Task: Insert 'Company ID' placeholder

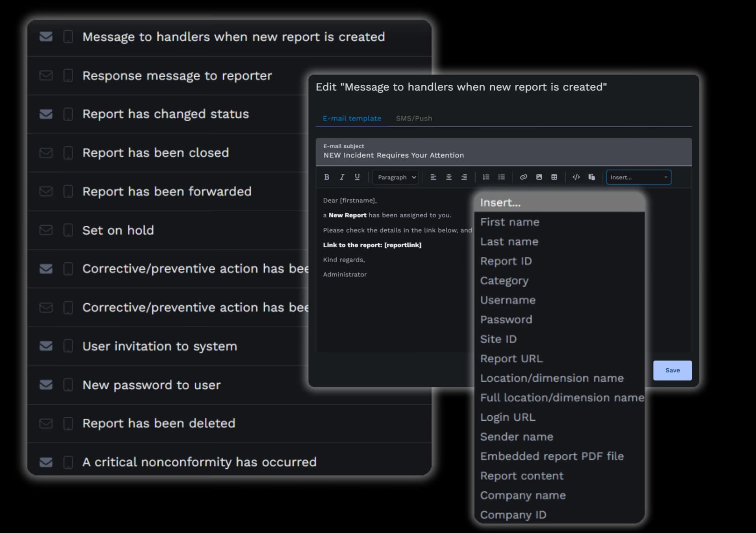Action: pyautogui.click(x=560, y=515)
